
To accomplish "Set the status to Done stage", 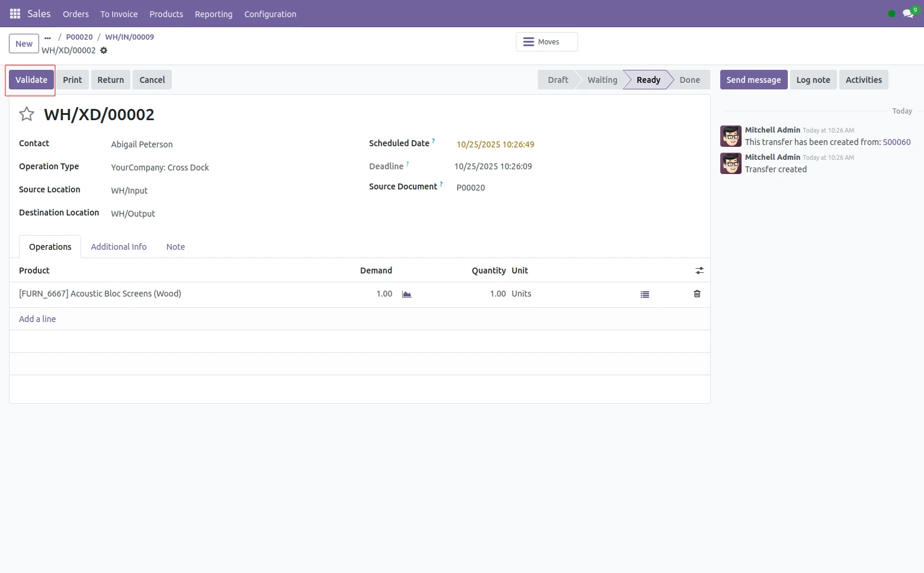I will (x=689, y=80).
